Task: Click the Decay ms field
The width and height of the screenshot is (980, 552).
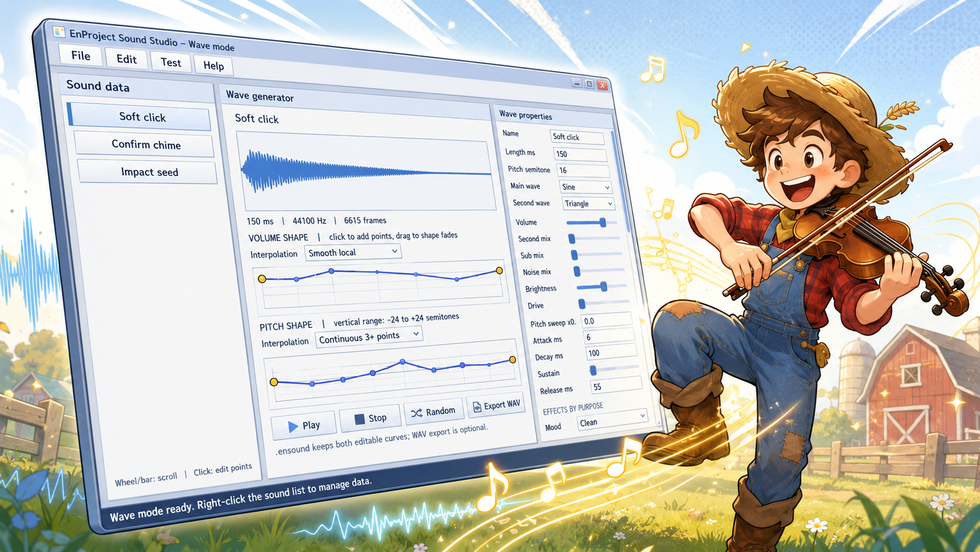Action: tap(611, 353)
